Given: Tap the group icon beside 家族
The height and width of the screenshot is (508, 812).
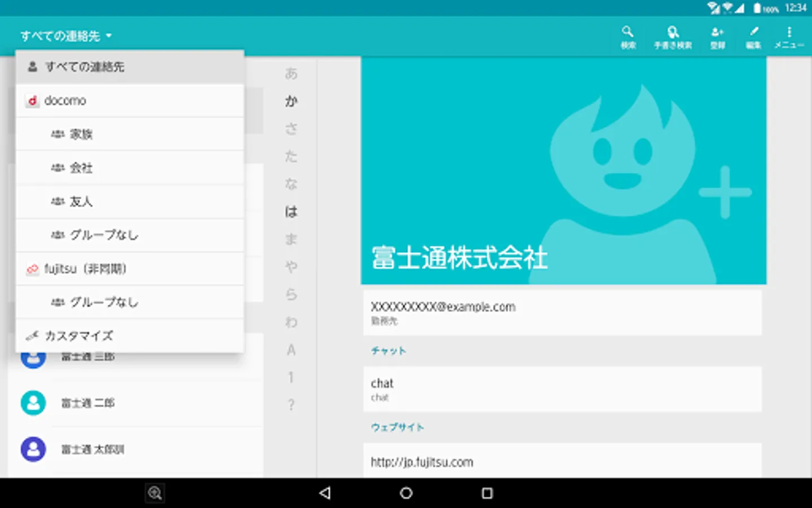Looking at the screenshot, I should tap(58, 134).
